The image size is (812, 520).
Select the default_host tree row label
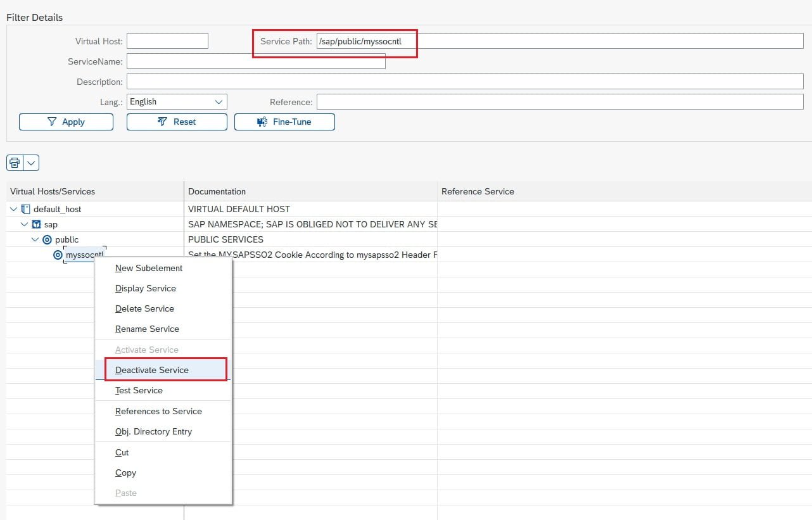coord(58,209)
